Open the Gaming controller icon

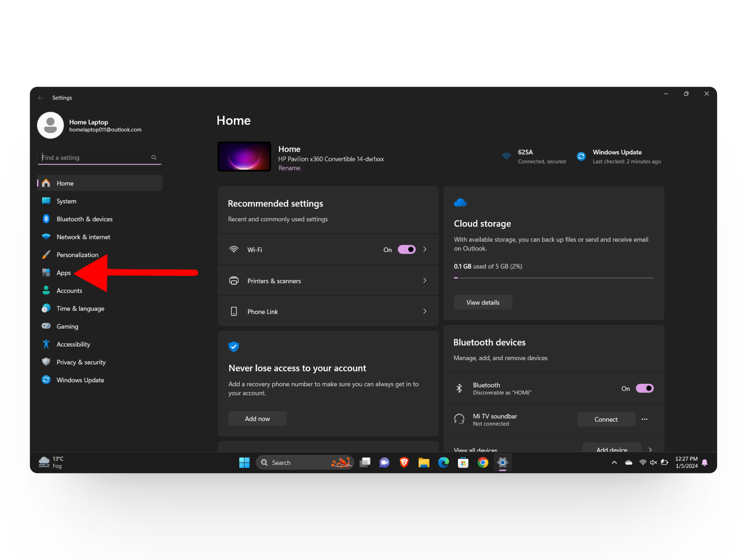coord(46,326)
